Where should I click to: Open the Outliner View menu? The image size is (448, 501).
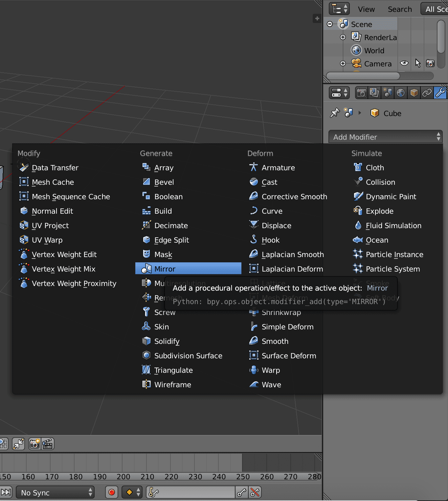366,9
